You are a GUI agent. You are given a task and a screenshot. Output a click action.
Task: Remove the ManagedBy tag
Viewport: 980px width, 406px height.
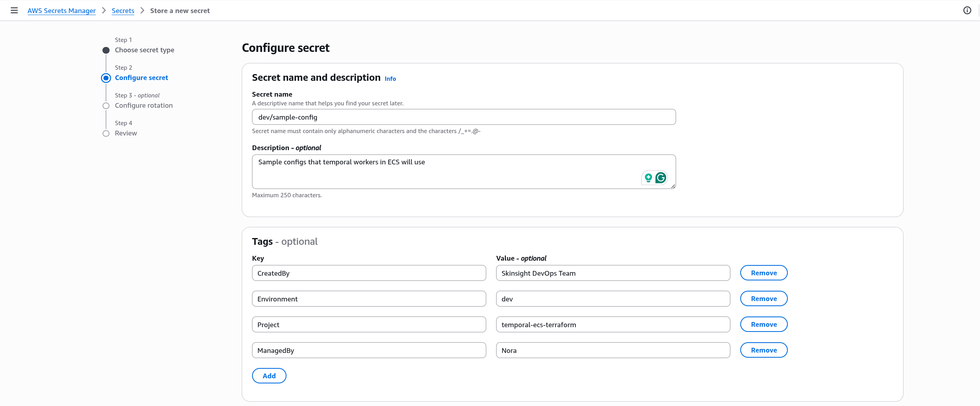(x=763, y=350)
